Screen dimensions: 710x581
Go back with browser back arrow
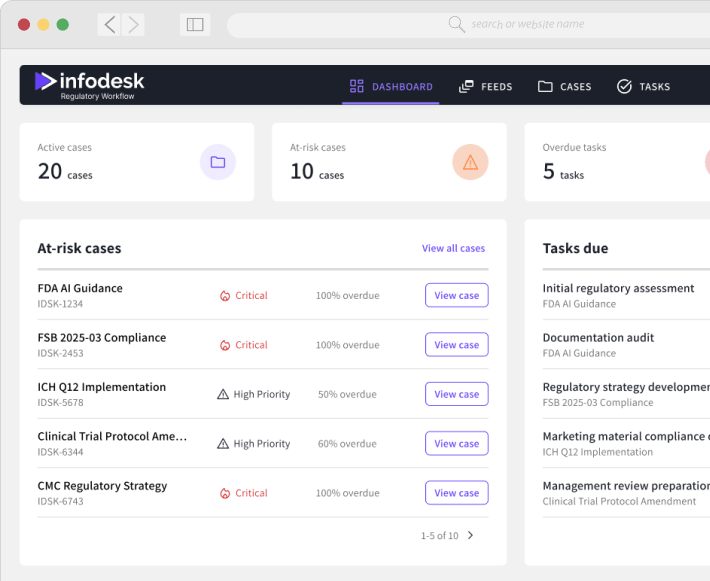coord(109,24)
